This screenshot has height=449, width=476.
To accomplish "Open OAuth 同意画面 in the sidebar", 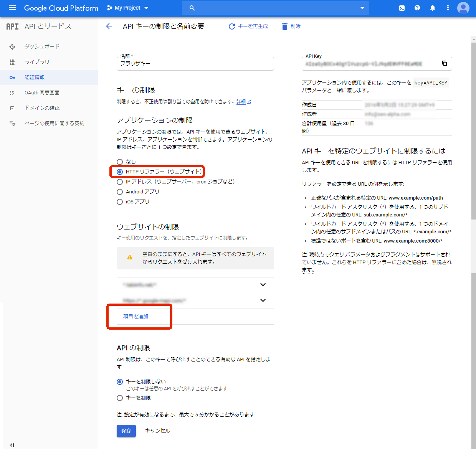I will pyautogui.click(x=42, y=92).
